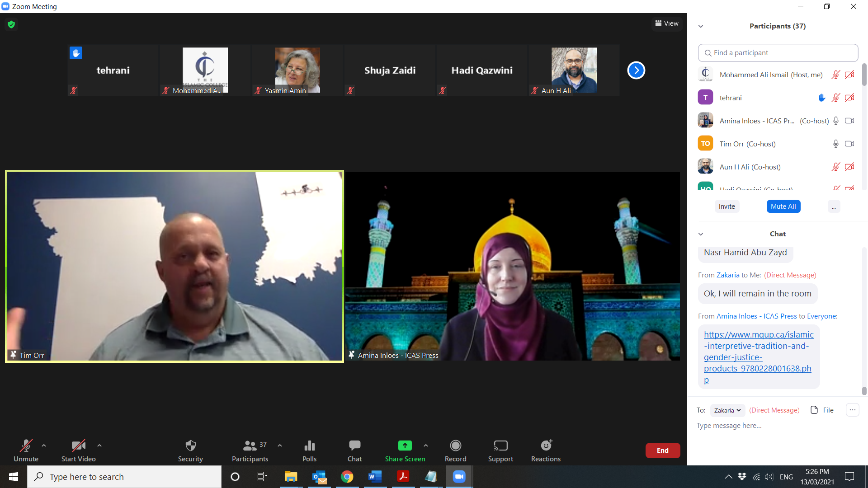Toggle Aun H Ali's video in list

849,167
